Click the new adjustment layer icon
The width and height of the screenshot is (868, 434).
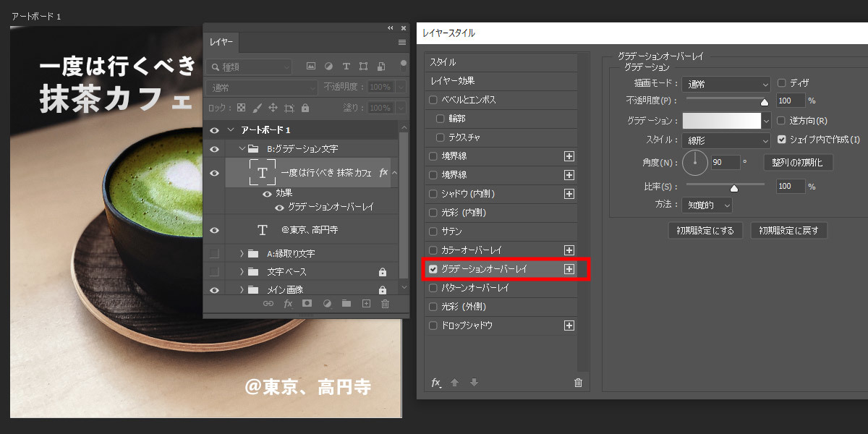click(x=326, y=304)
